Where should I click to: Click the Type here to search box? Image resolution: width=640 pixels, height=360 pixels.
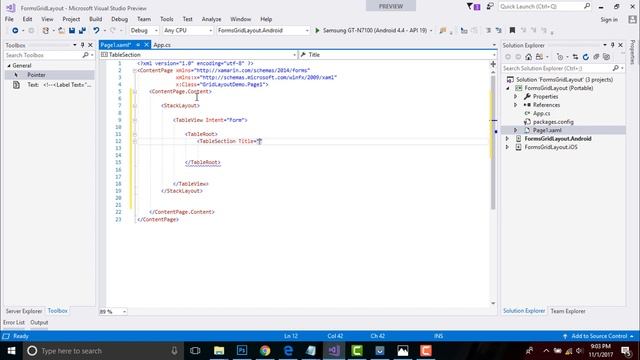[x=104, y=351]
